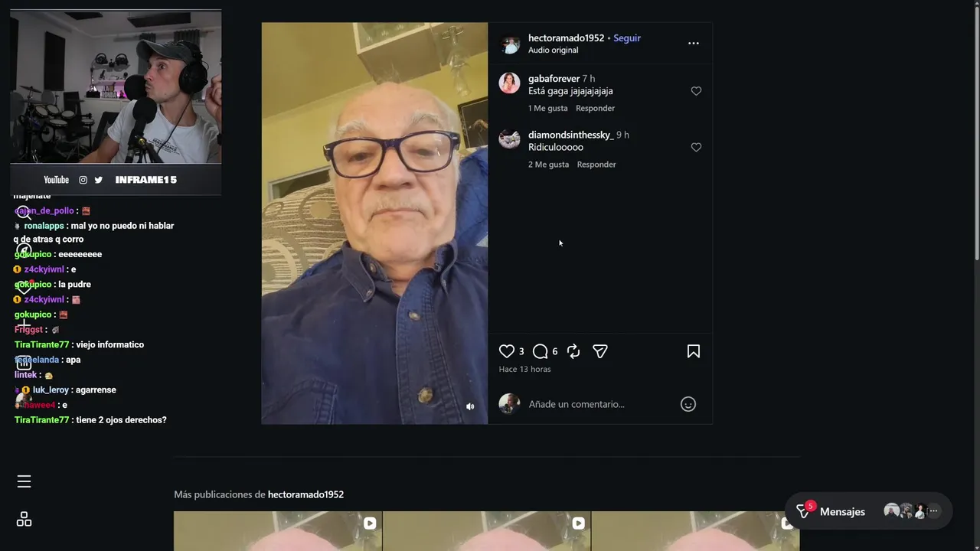Viewport: 980px width, 551px height.
Task: Click the YouTube logo in stream overlay
Action: tap(56, 180)
